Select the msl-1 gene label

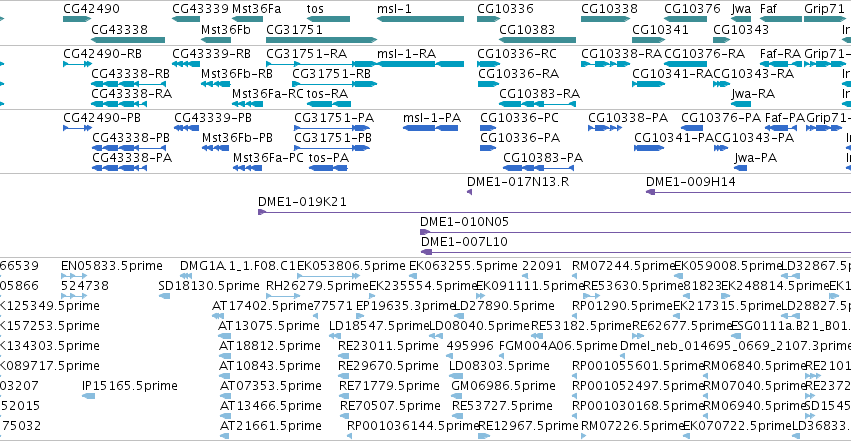394,9
